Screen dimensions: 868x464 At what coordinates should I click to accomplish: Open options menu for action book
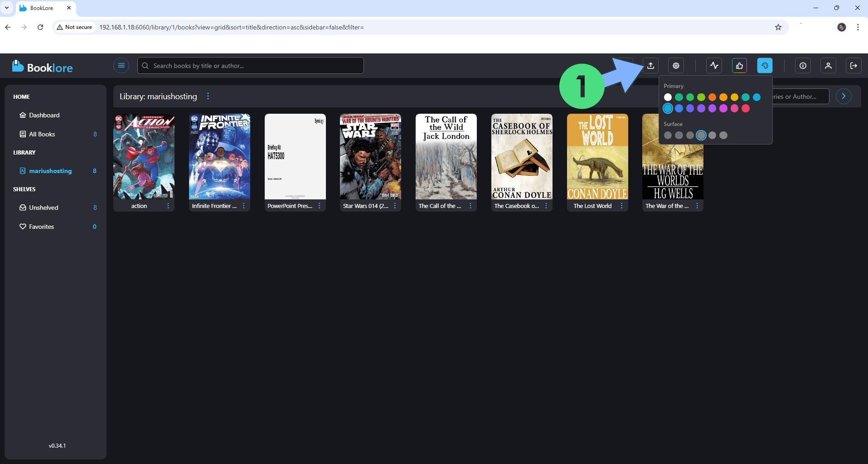(x=168, y=206)
